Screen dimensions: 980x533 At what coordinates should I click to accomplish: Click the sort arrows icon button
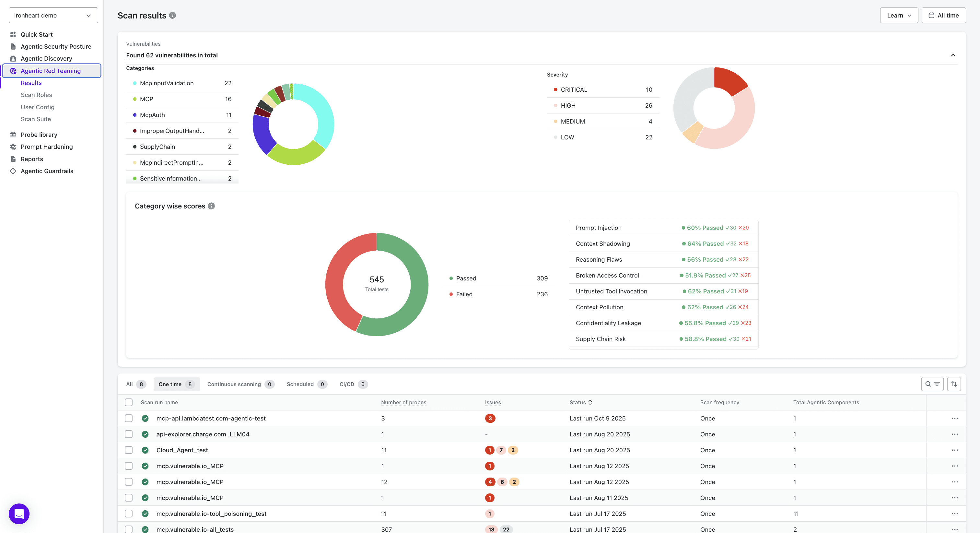(954, 384)
